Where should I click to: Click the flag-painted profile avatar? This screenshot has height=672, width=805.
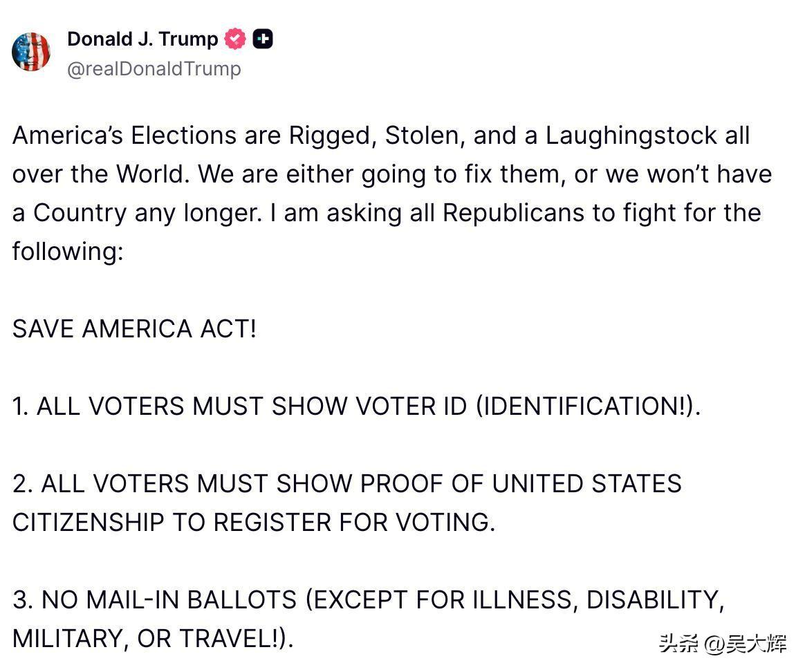click(31, 52)
